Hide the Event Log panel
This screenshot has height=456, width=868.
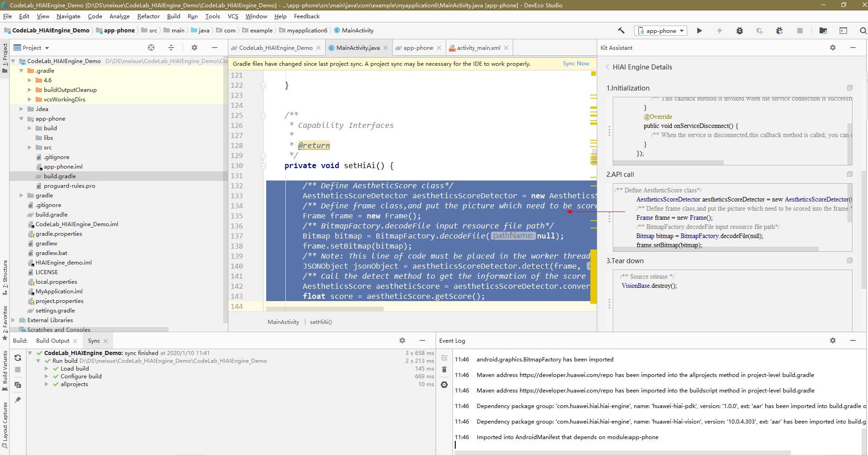point(852,340)
